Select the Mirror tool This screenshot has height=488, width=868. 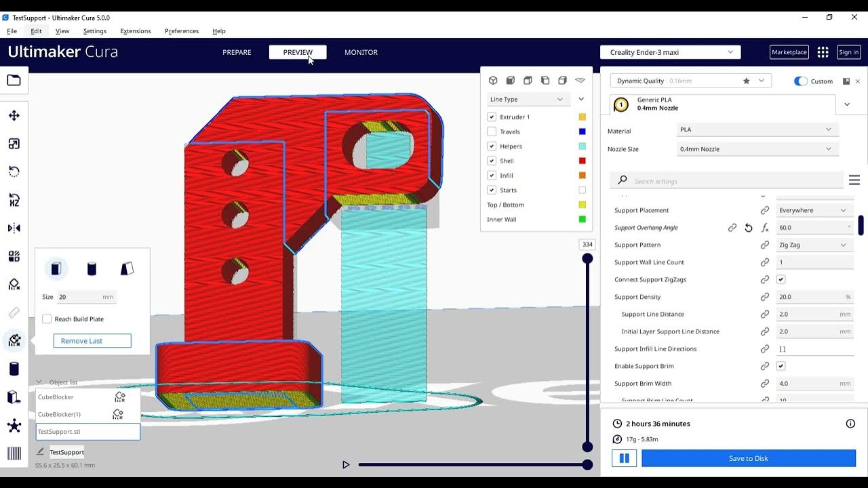(14, 228)
